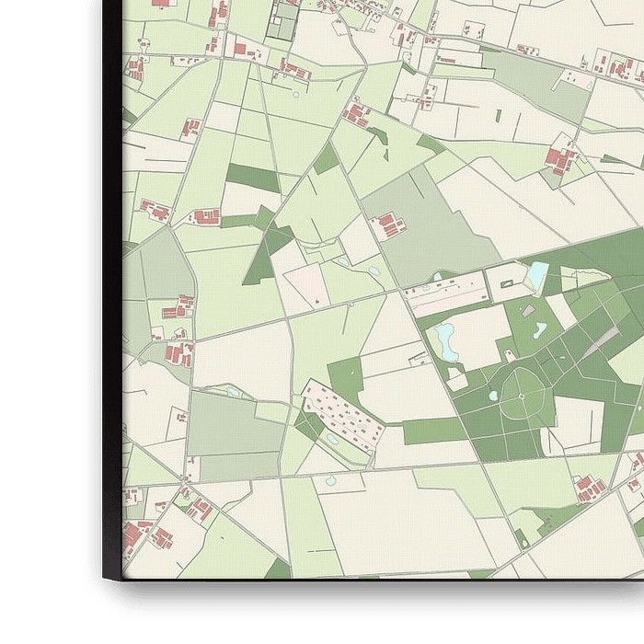
Task: Click the light blue rectangular pond
Action: (535, 274)
